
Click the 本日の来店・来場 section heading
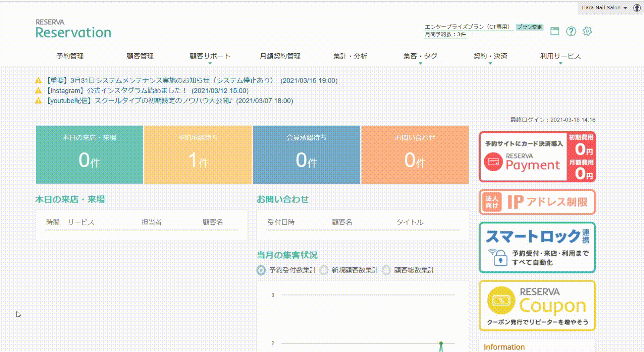pos(70,200)
